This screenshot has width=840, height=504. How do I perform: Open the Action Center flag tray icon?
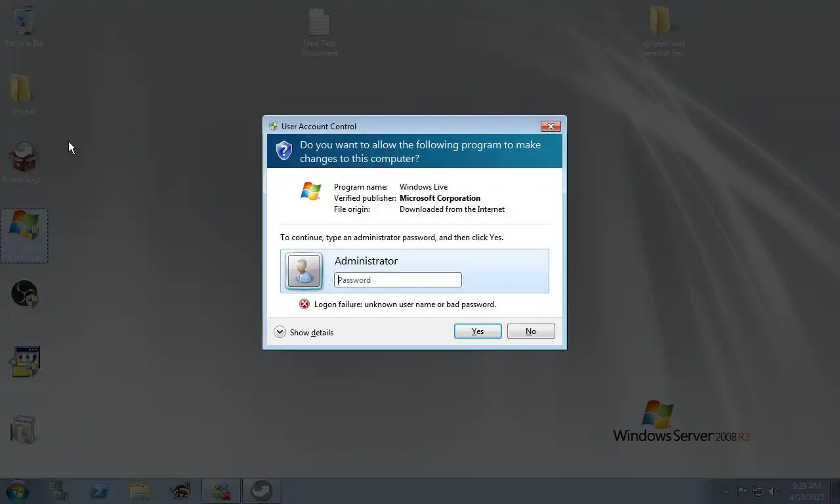point(742,491)
